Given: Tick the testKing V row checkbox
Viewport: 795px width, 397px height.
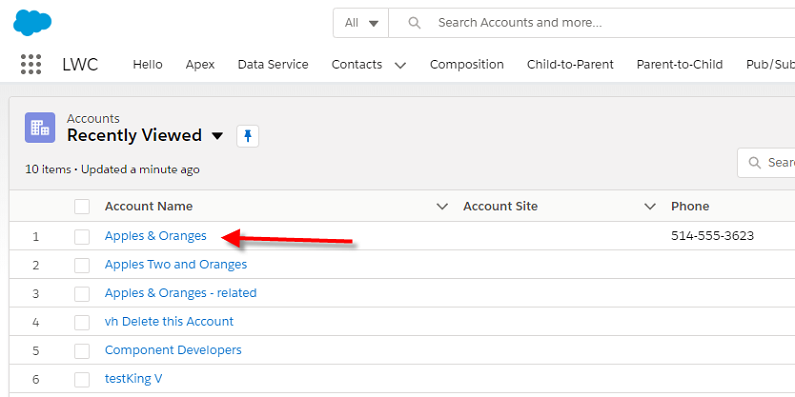Looking at the screenshot, I should tap(82, 379).
